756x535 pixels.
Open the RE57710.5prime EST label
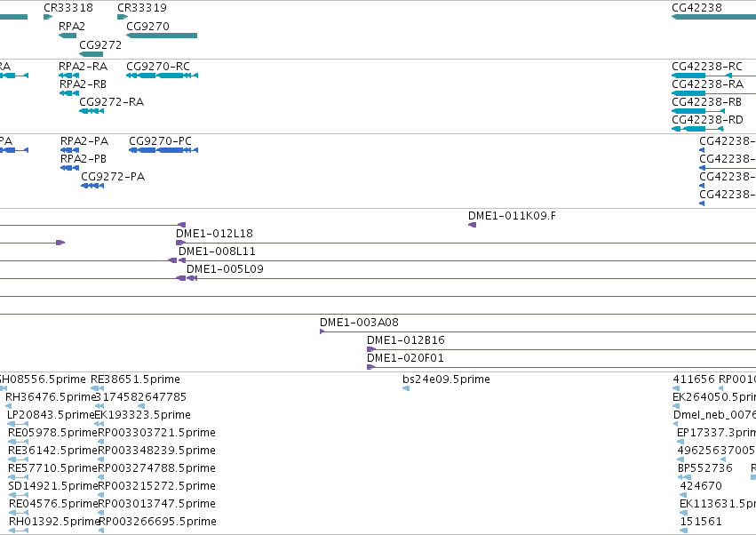click(53, 468)
